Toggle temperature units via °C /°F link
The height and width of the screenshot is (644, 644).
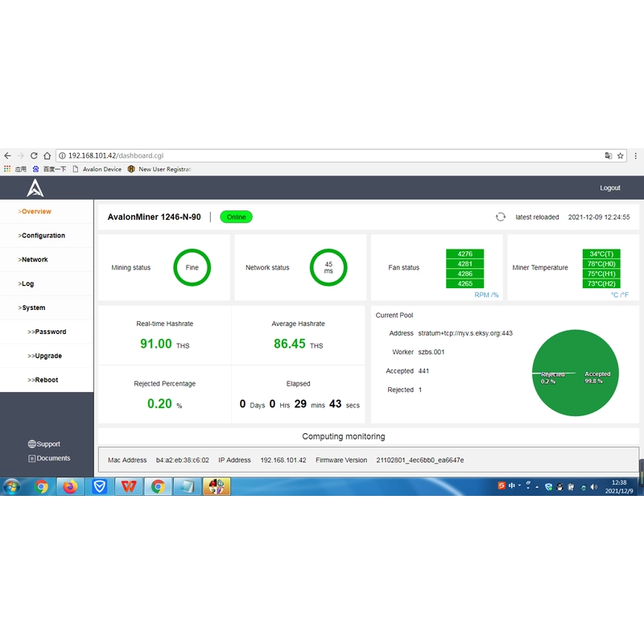point(619,295)
